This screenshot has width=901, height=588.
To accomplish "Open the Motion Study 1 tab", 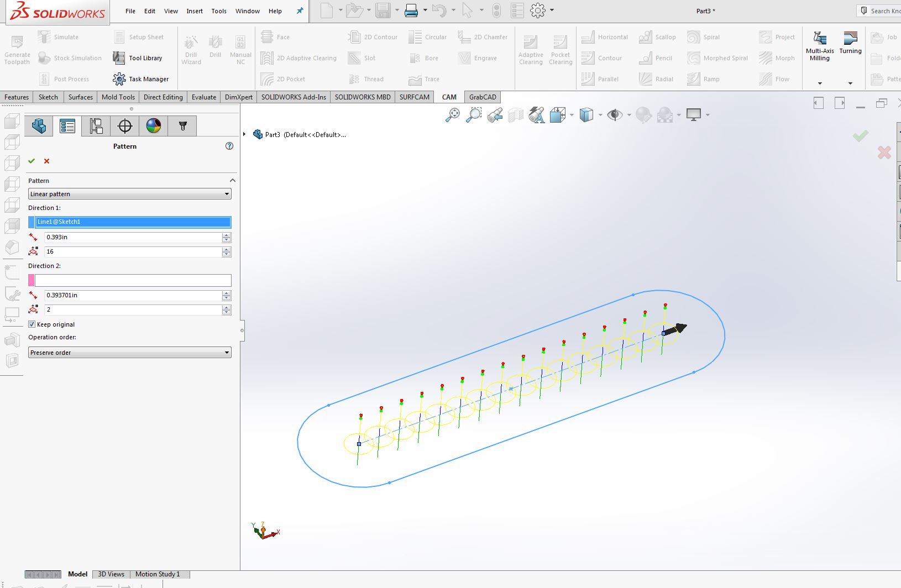I will 158,574.
